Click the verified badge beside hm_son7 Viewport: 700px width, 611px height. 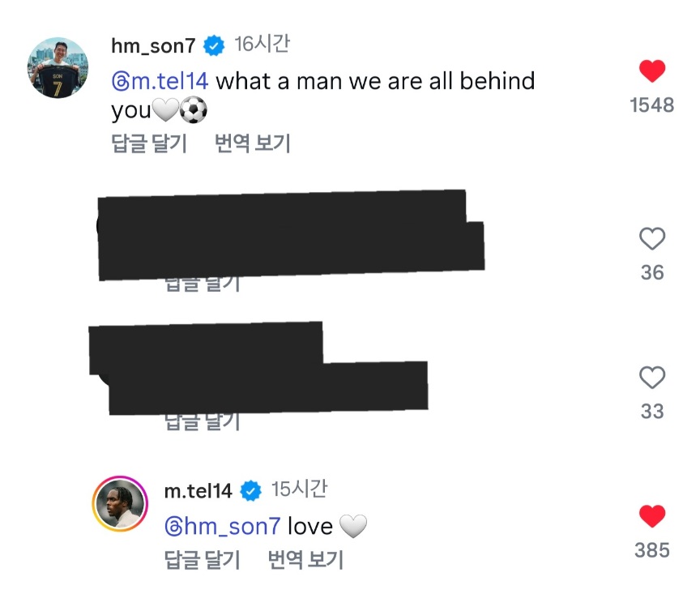coord(214,46)
